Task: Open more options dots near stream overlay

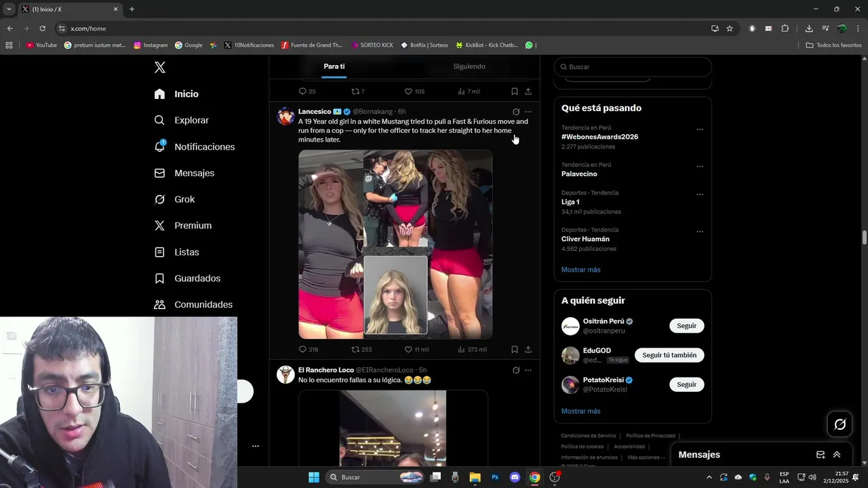Action: pyautogui.click(x=256, y=446)
